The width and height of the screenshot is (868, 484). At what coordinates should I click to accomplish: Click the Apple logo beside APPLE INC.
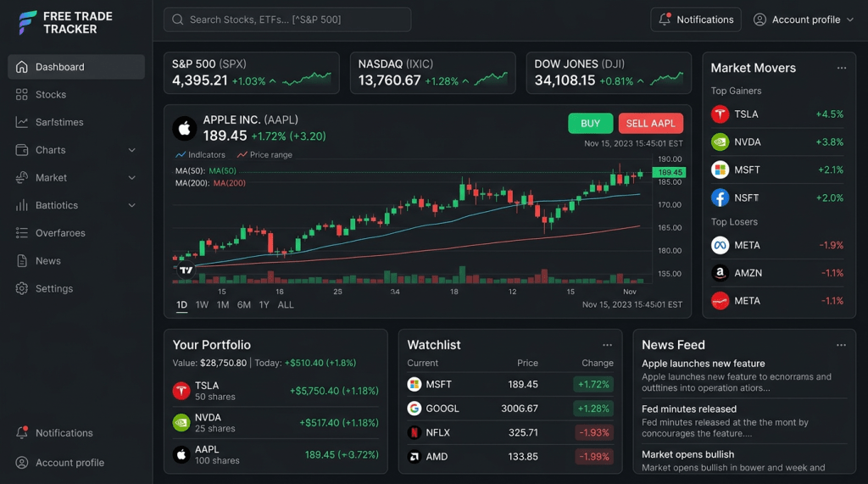[x=184, y=129]
